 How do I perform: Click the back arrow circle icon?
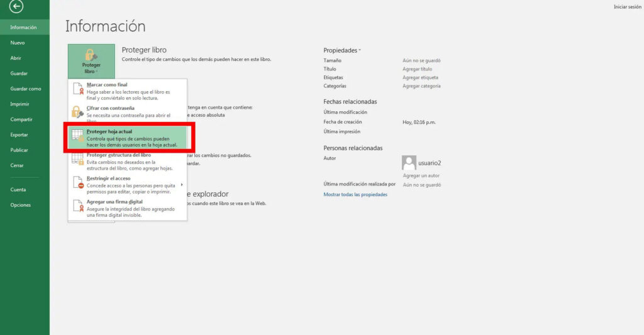(x=16, y=8)
